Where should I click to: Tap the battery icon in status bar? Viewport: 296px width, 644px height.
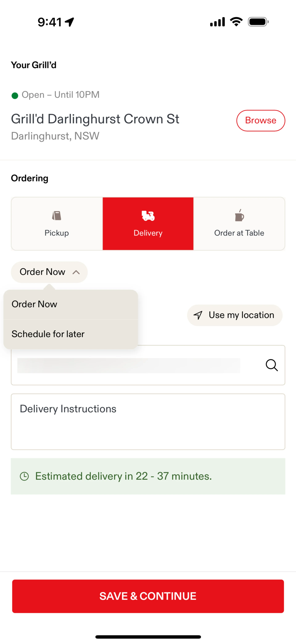258,22
